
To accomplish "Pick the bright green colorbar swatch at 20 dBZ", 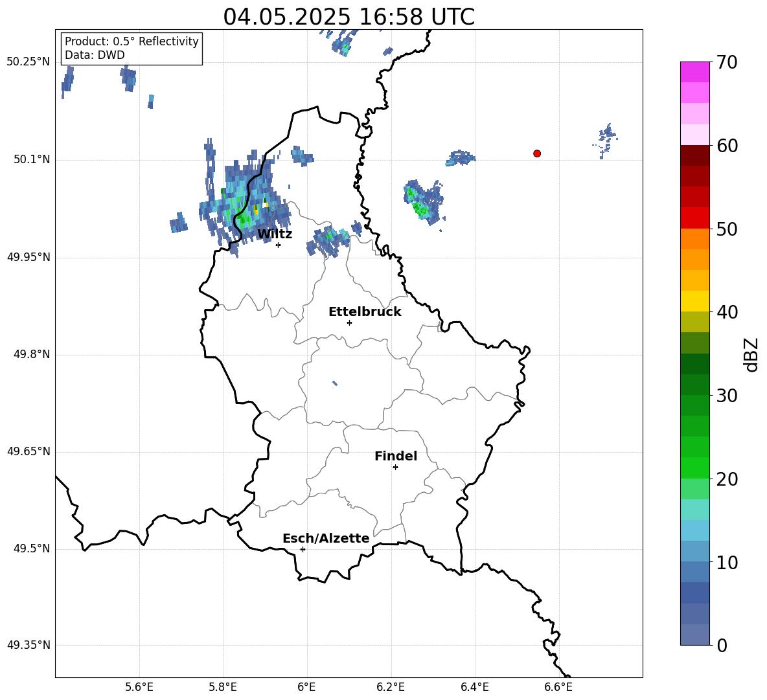I will click(x=694, y=468).
